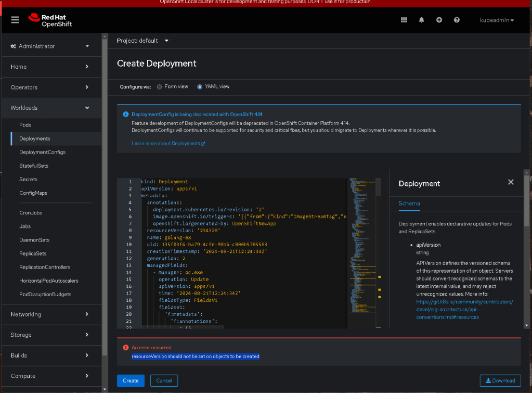Open Secrets in the sidebar
Image resolution: width=532 pixels, height=393 pixels.
pos(28,180)
